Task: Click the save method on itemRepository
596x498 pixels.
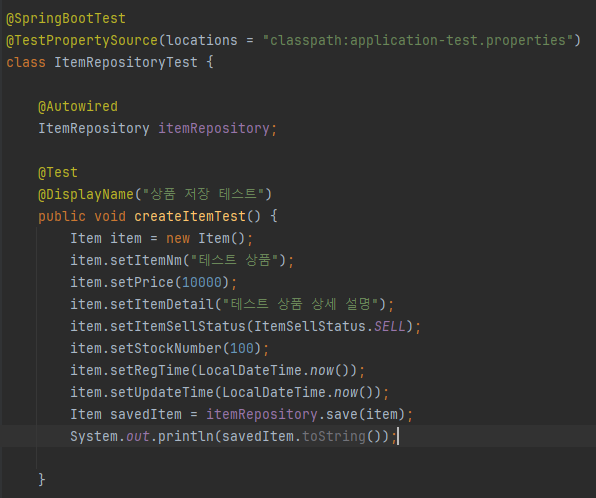Action: 342,415
